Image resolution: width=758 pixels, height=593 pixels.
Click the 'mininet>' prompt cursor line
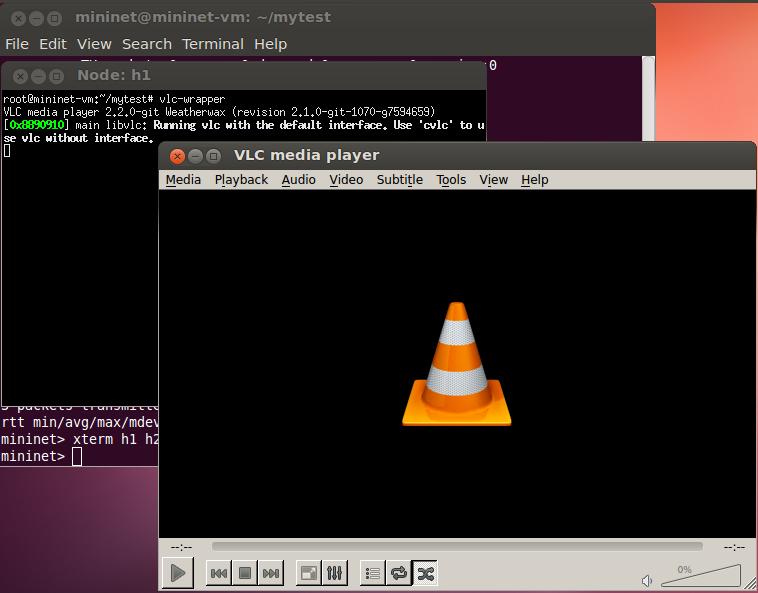(x=42, y=456)
